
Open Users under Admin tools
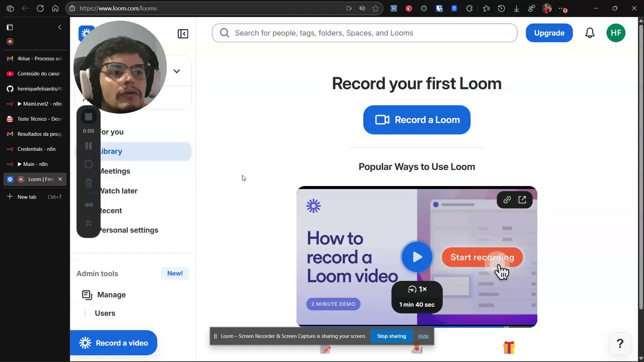coord(105,313)
